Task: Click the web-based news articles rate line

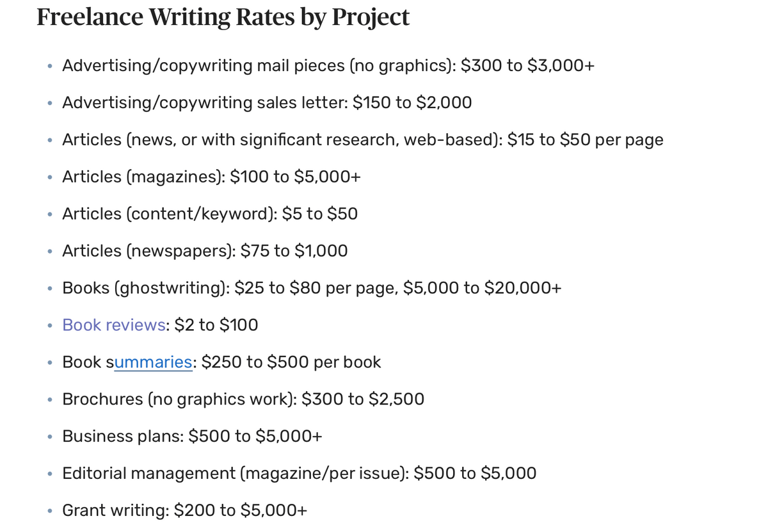Action: click(362, 140)
